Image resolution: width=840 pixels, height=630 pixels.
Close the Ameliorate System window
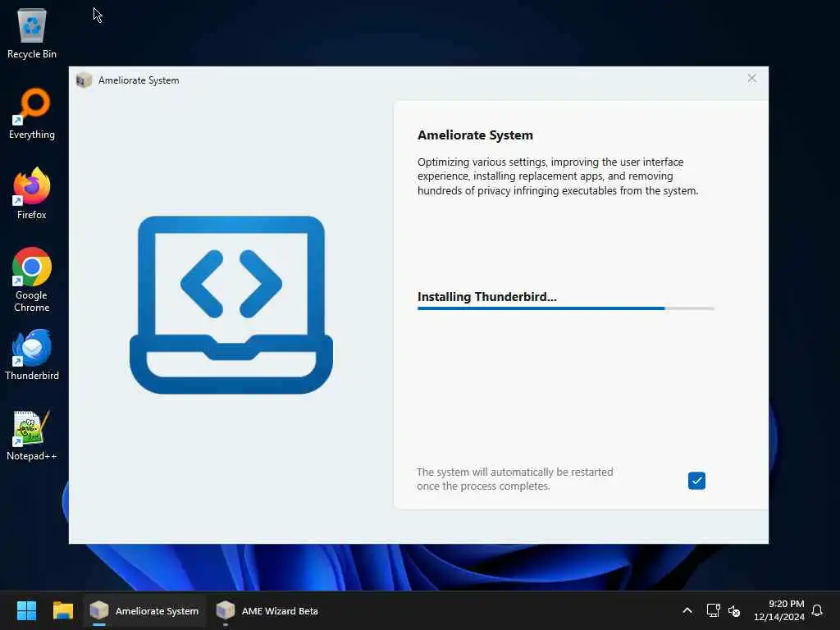[x=751, y=79]
